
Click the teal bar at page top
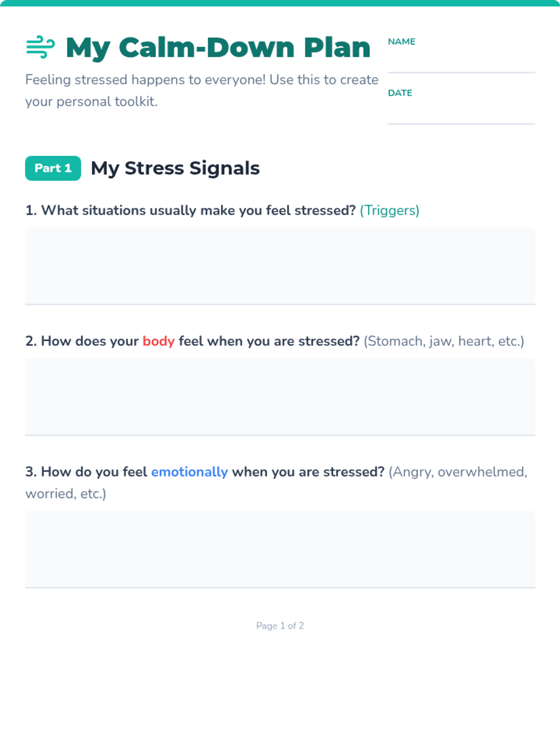click(280, 3)
